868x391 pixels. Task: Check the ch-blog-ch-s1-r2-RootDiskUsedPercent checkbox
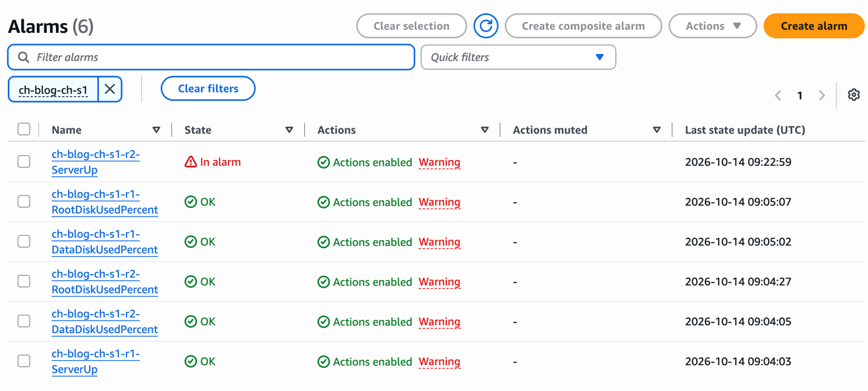pyautogui.click(x=24, y=281)
